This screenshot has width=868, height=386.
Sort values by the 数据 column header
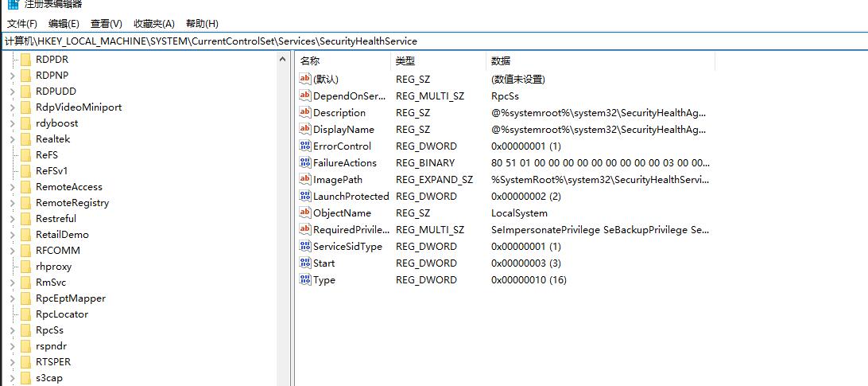pyautogui.click(x=601, y=61)
